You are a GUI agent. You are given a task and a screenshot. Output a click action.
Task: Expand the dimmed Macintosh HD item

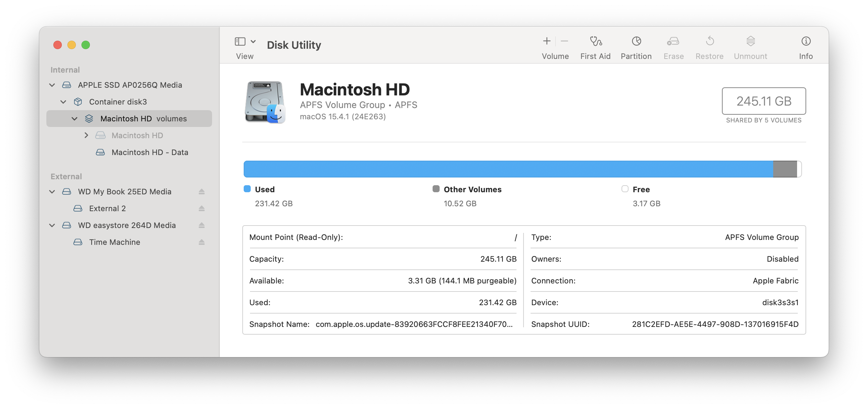tap(86, 135)
